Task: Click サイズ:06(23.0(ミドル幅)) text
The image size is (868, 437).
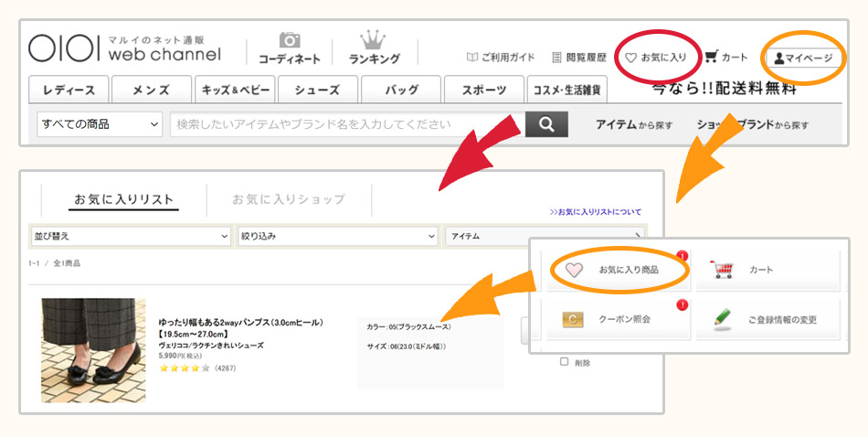Action: [x=407, y=346]
